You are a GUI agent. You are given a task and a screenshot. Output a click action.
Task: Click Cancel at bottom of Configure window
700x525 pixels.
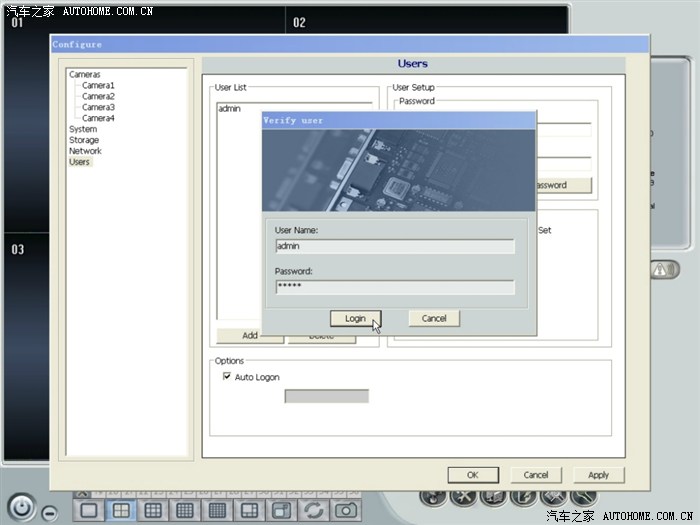pos(536,475)
